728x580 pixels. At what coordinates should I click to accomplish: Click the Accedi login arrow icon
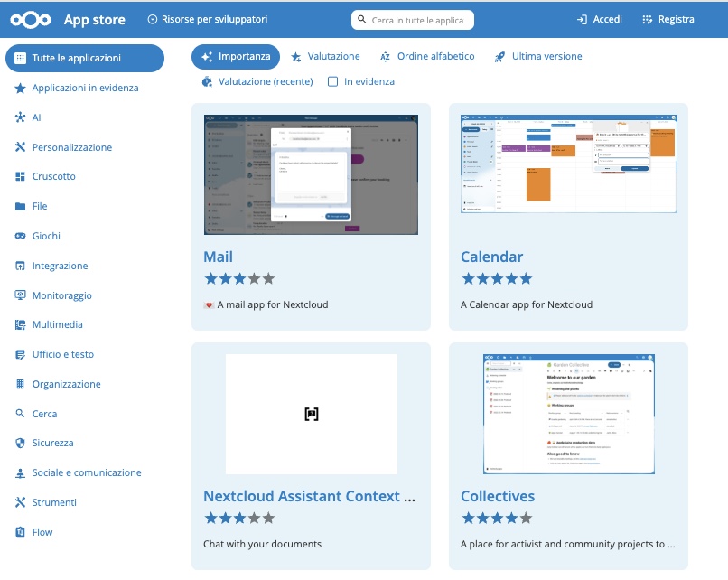[x=582, y=20]
